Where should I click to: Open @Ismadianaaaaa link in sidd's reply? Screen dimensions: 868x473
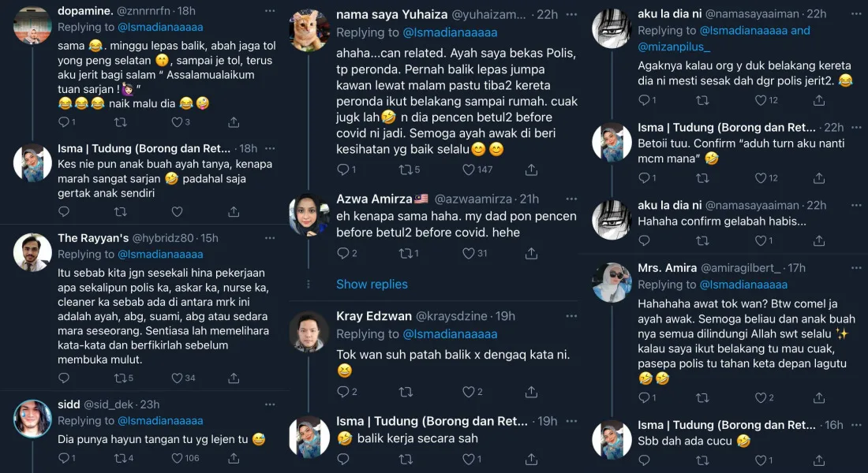coord(160,420)
